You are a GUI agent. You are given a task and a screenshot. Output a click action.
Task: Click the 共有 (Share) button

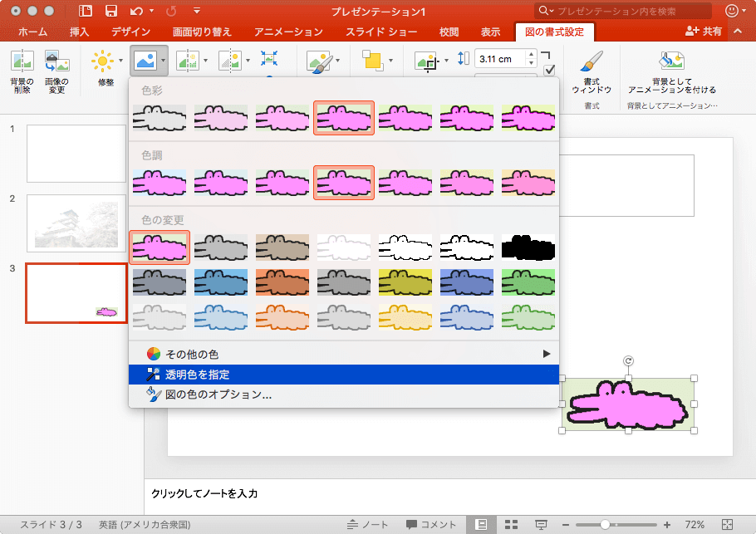click(704, 32)
